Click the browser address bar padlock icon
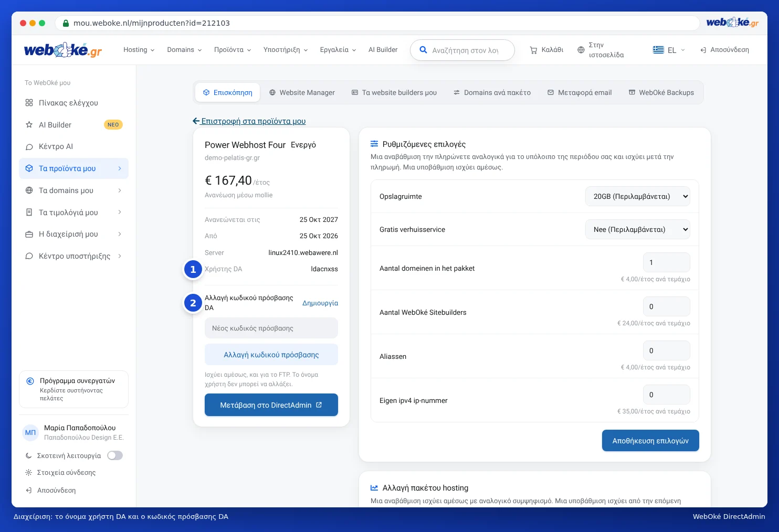Viewport: 779px width, 532px height. point(66,23)
